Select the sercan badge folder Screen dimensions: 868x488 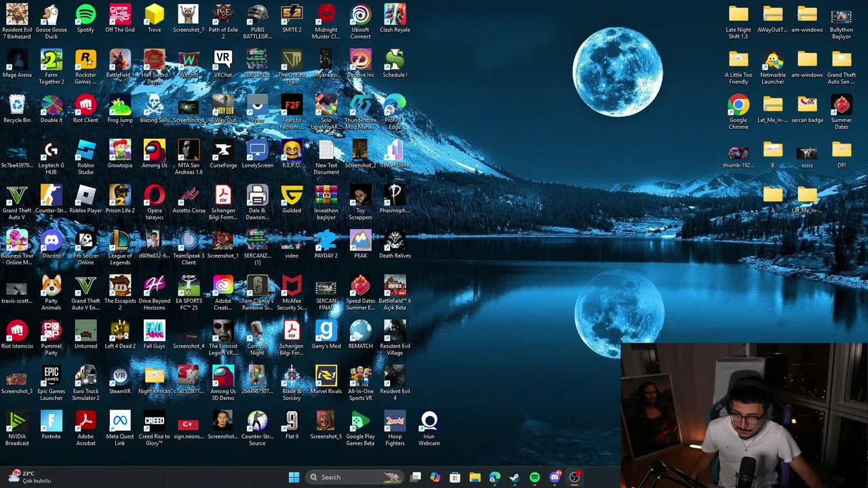tap(807, 109)
